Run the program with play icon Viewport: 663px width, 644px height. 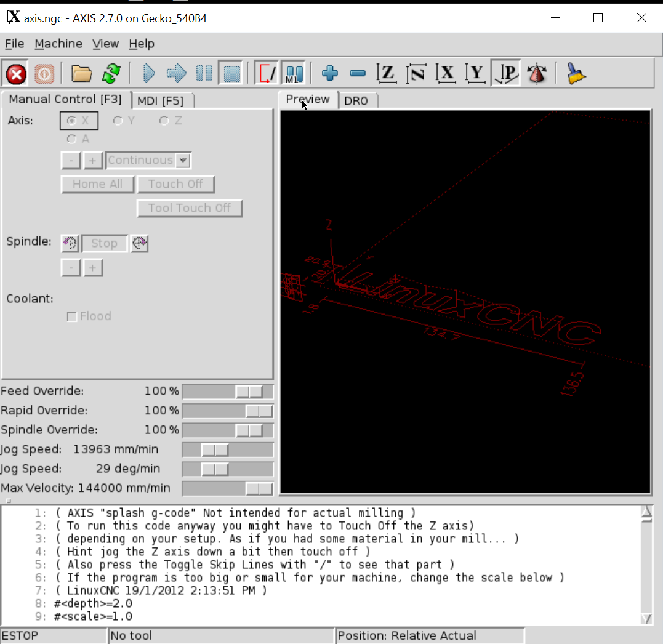click(149, 74)
